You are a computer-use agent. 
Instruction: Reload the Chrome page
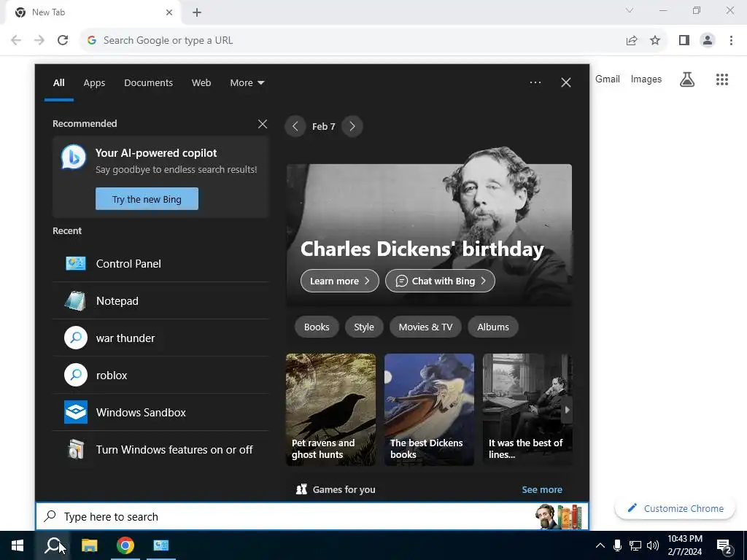tap(63, 41)
